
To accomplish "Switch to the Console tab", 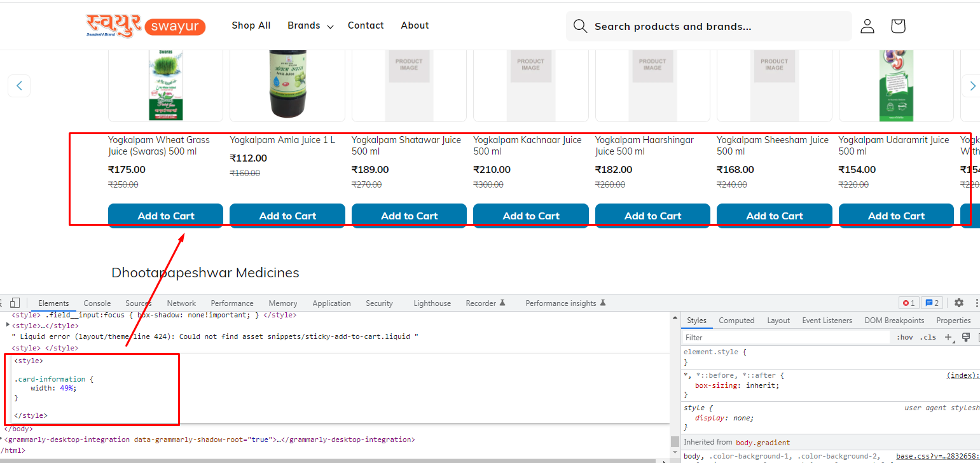I will pyautogui.click(x=97, y=303).
